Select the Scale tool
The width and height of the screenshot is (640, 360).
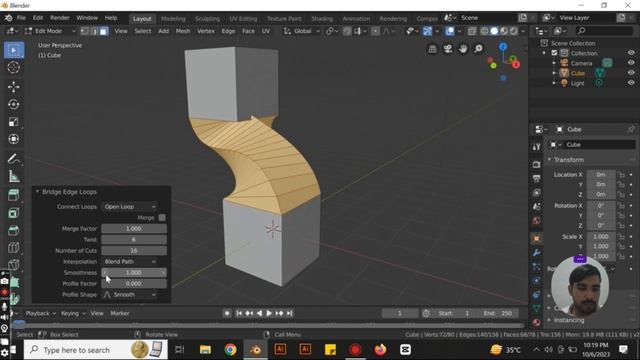[13, 122]
